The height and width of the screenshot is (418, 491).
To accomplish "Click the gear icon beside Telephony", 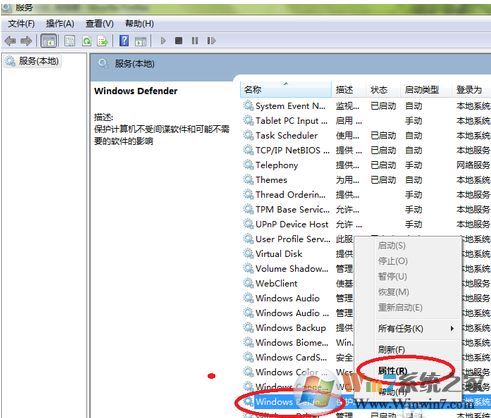I will coord(248,165).
